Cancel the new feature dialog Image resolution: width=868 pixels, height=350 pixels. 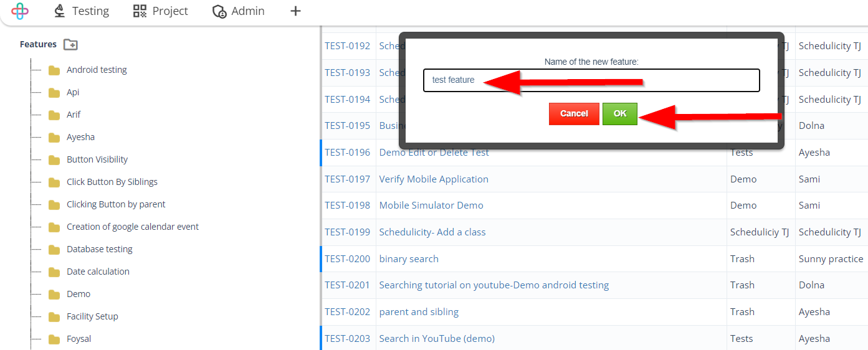(x=574, y=114)
